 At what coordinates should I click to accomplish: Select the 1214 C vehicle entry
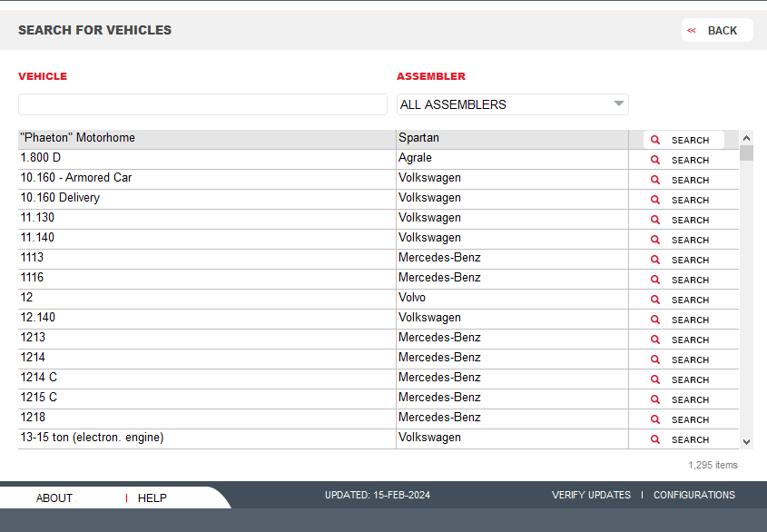pyautogui.click(x=39, y=378)
